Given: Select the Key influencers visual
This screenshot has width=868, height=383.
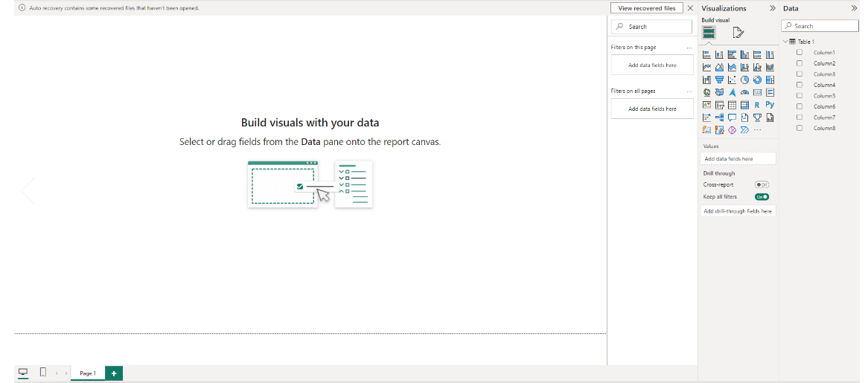Looking at the screenshot, I should coord(706,118).
